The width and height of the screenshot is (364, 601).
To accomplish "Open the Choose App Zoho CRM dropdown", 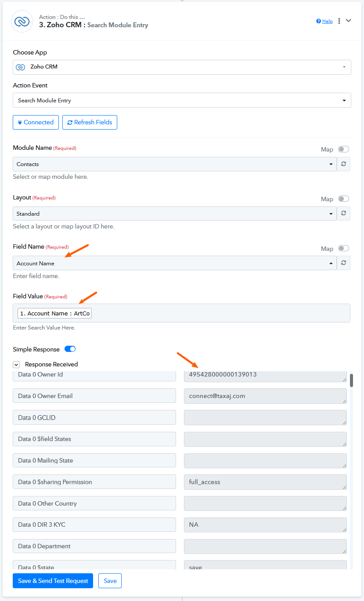I will point(182,67).
